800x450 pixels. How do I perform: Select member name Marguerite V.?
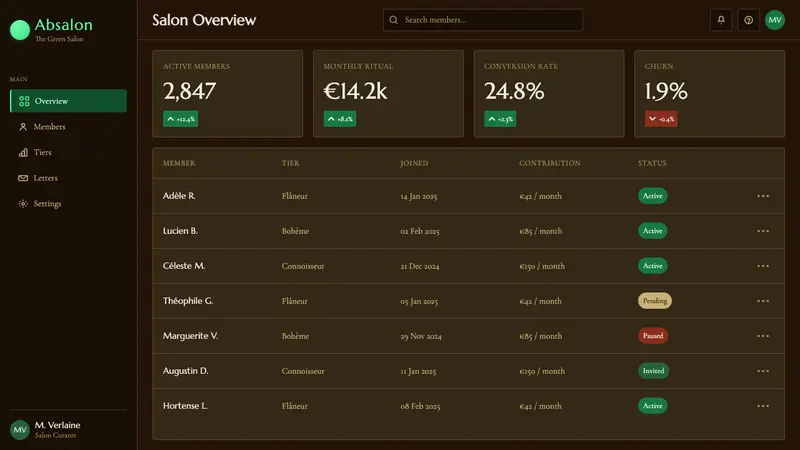190,336
